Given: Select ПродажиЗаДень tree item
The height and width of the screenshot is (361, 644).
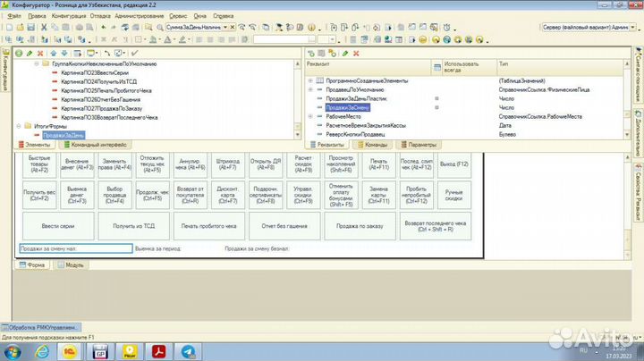Looking at the screenshot, I should [64, 135].
